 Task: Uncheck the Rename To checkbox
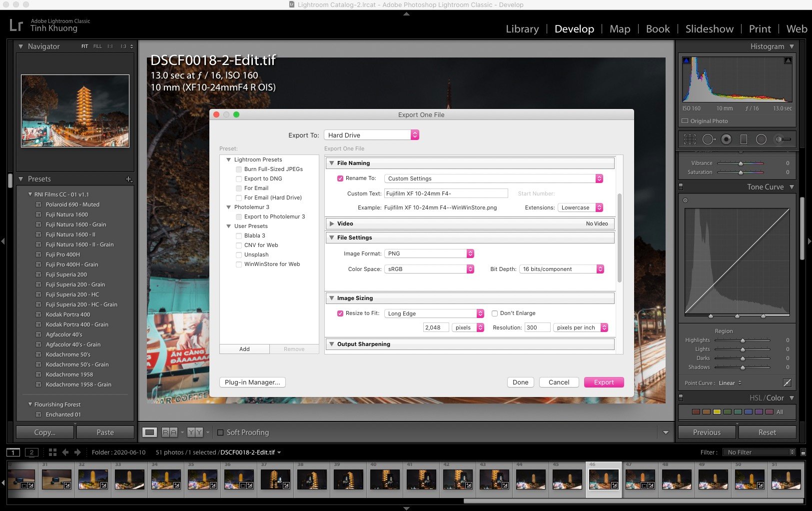pyautogui.click(x=340, y=178)
